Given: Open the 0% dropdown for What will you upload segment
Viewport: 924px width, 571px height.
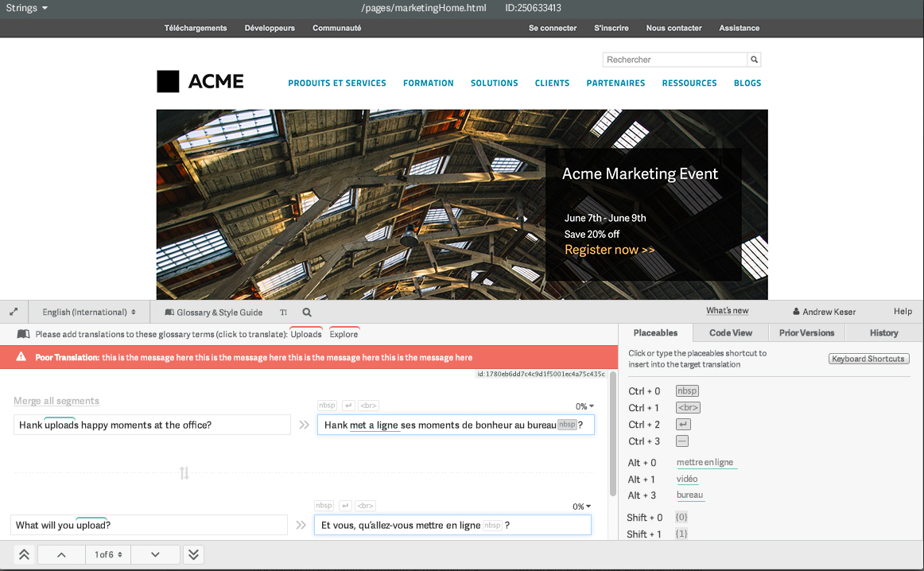Looking at the screenshot, I should coord(583,506).
